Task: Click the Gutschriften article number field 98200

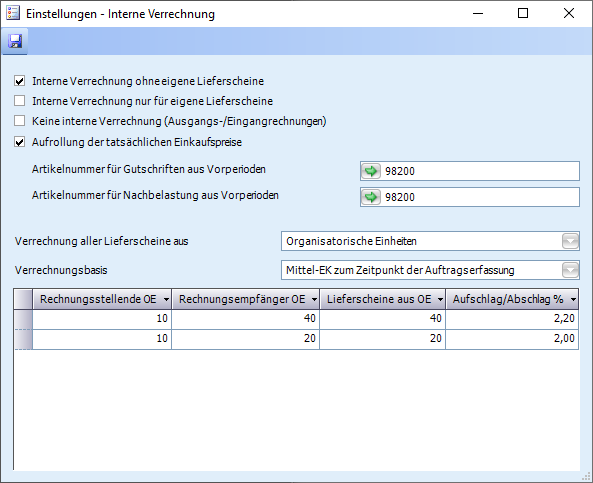Action: 470,171
